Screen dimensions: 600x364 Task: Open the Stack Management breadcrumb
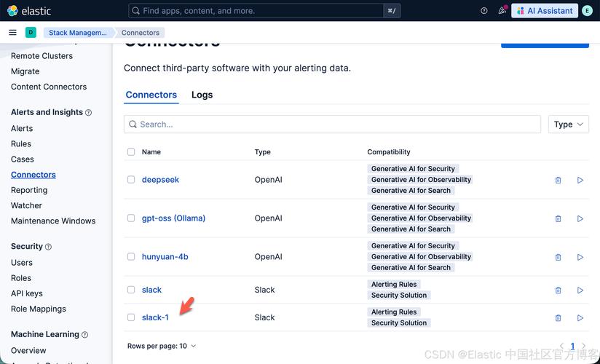click(78, 33)
